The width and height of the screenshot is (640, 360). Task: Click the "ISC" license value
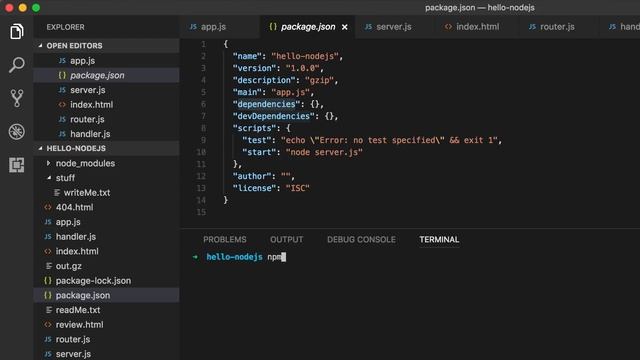click(298, 189)
